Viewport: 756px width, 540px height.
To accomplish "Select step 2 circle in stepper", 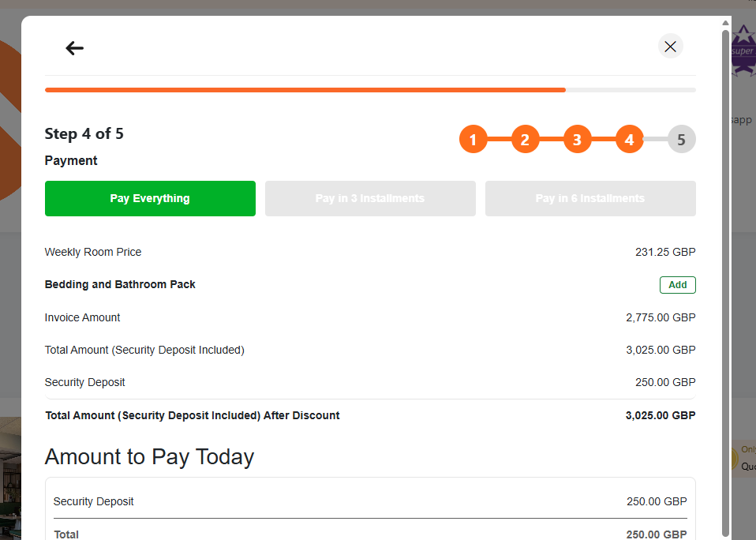I will 525,139.
